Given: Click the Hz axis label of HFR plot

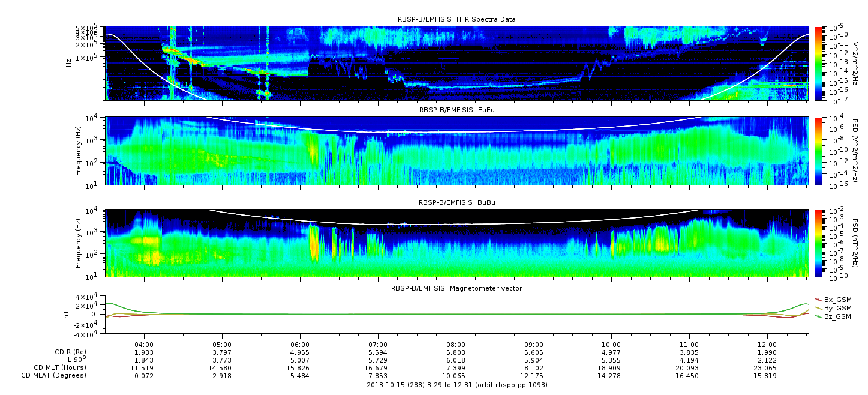Looking at the screenshot, I should point(70,62).
